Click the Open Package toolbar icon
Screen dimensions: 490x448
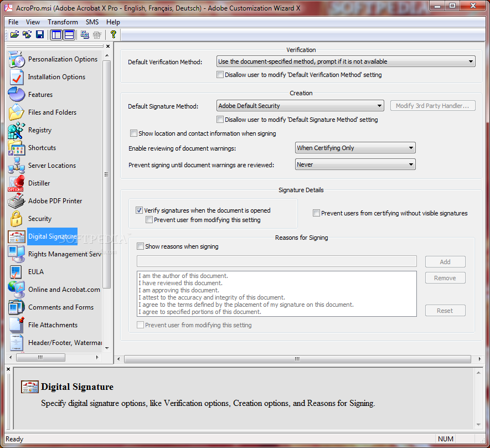14,34
